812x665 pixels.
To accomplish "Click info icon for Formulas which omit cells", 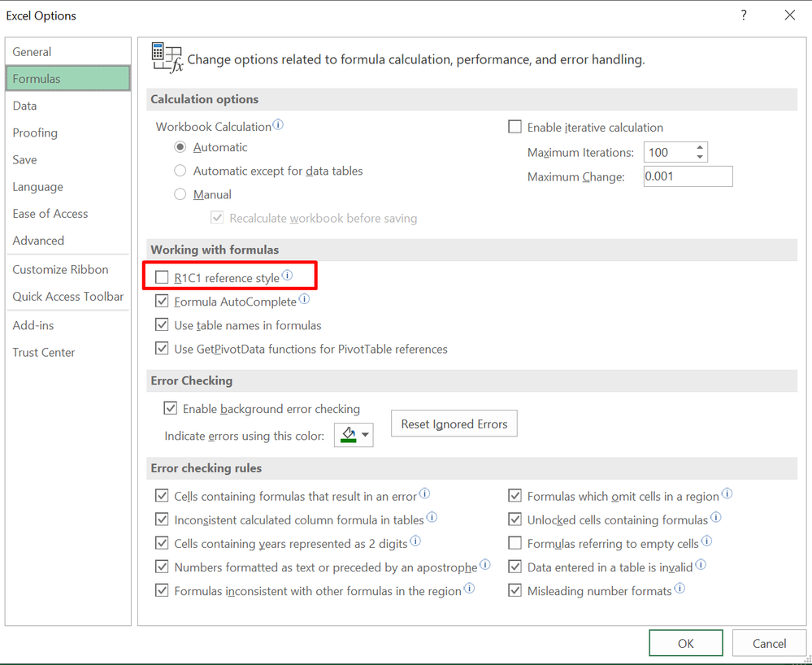I will 727,493.
